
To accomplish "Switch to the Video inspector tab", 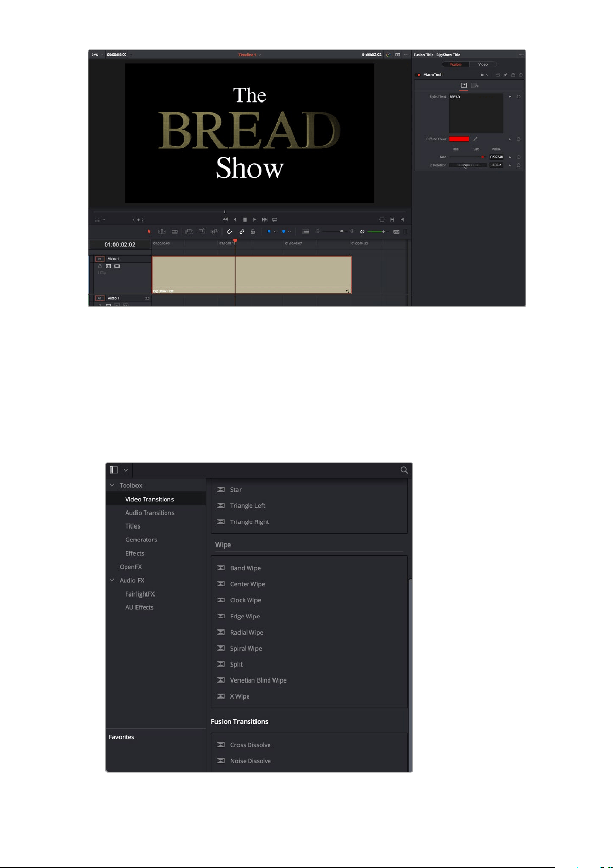I will (483, 64).
